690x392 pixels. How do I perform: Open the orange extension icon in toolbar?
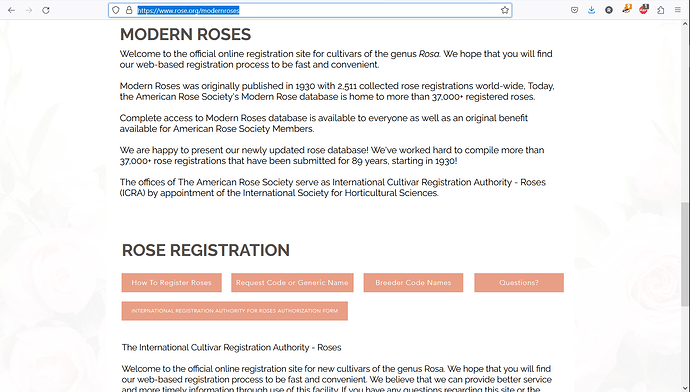pos(627,9)
